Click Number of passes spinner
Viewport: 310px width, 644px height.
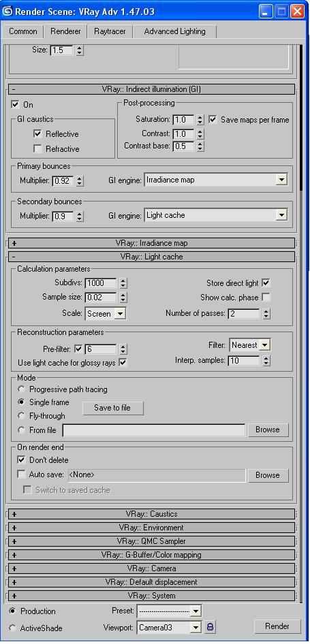(x=266, y=314)
